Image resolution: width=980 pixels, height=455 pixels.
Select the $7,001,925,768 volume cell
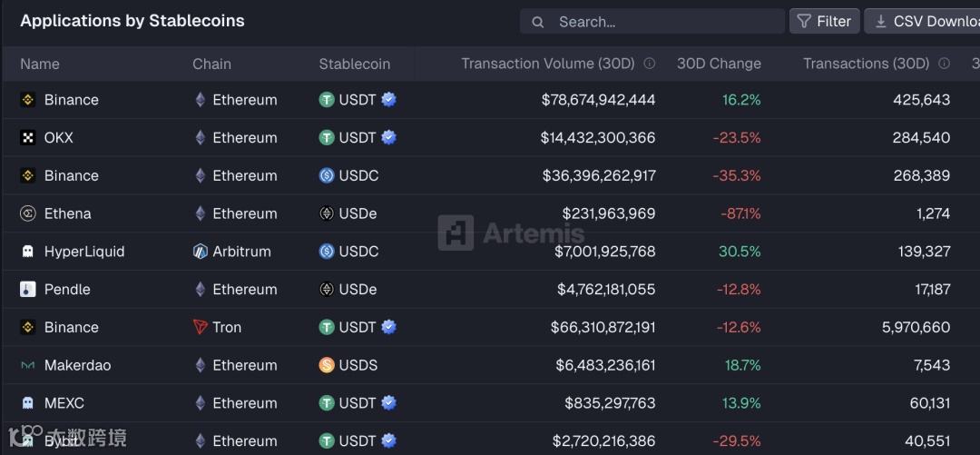point(605,252)
